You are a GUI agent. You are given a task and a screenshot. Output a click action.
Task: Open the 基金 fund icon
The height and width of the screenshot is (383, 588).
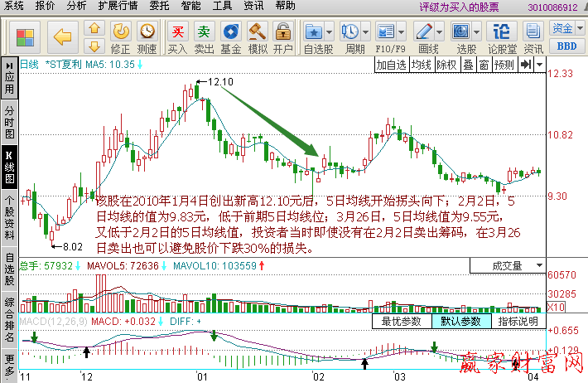click(231, 37)
